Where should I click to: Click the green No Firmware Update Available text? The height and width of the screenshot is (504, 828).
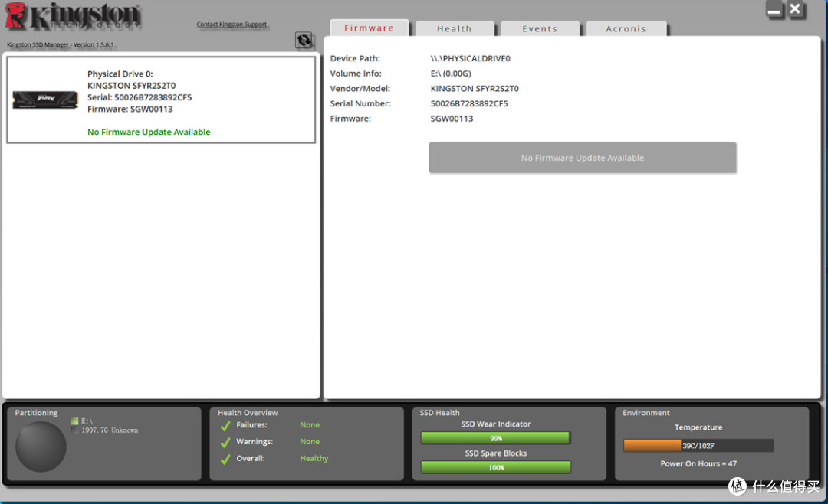point(149,132)
